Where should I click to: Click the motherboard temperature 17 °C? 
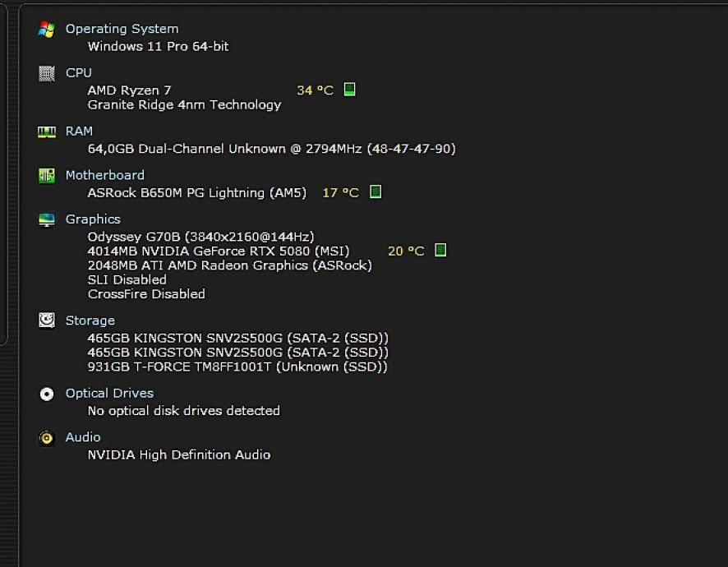pyautogui.click(x=341, y=193)
